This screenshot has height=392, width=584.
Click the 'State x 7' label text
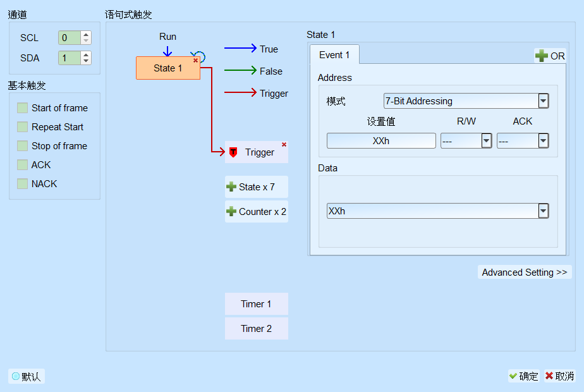(x=257, y=187)
